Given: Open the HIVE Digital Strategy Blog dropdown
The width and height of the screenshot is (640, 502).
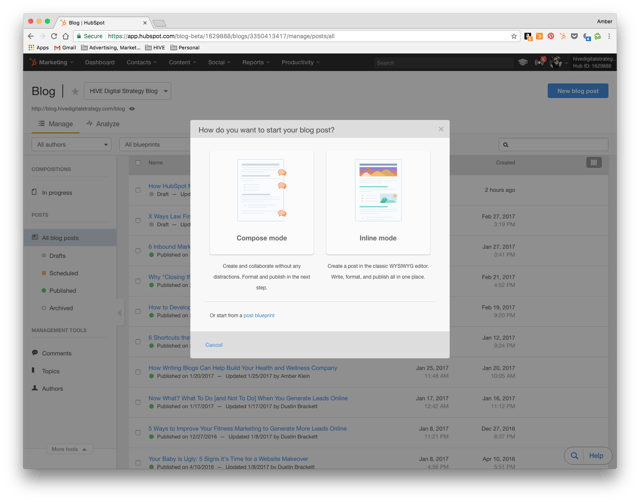Looking at the screenshot, I should 128,91.
